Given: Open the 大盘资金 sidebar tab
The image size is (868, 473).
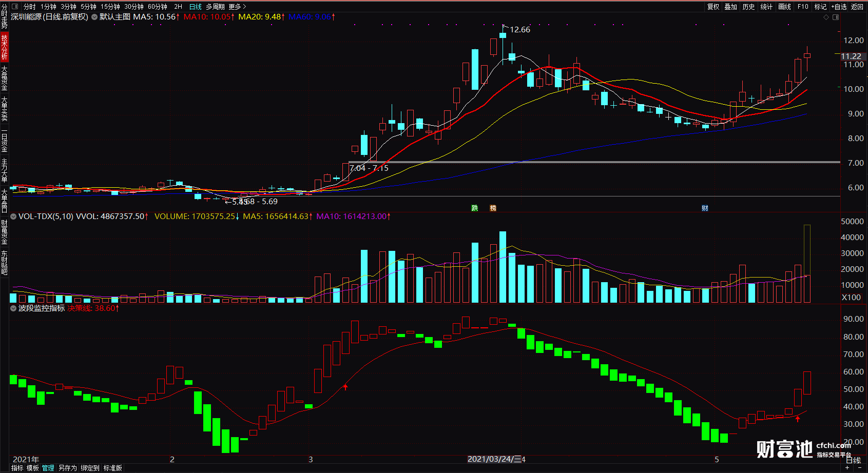Looking at the screenshot, I should (4, 78).
